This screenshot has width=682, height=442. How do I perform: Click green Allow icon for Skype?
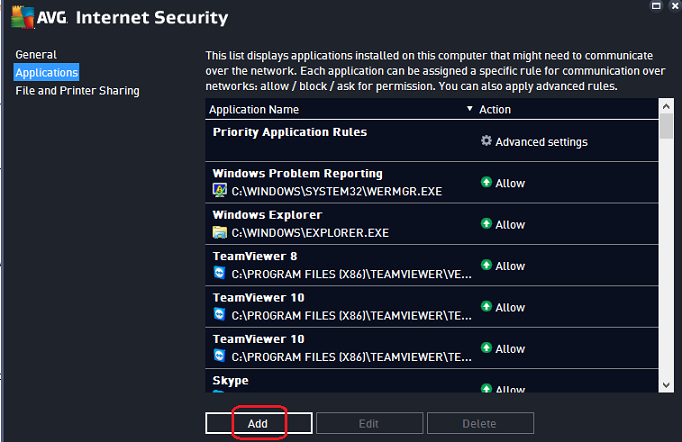click(486, 390)
